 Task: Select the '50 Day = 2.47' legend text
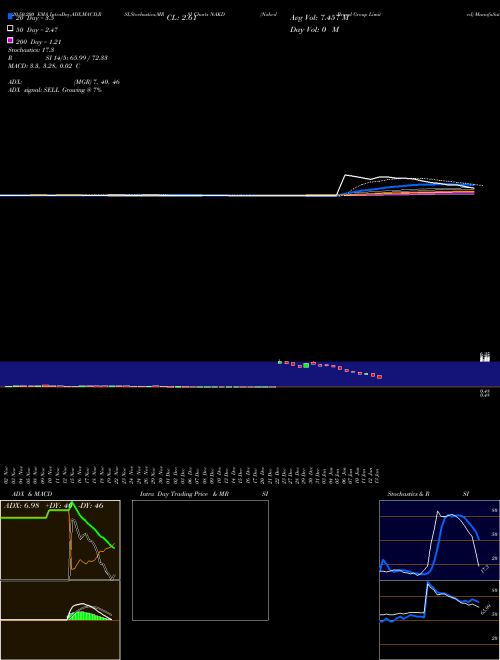pyautogui.click(x=37, y=30)
